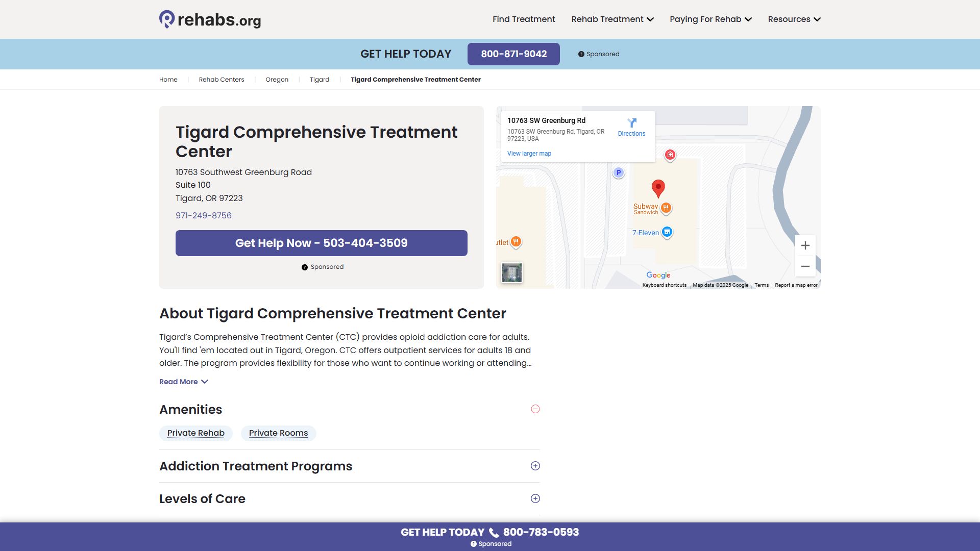Click the 971-249-8756 phone link

204,216
